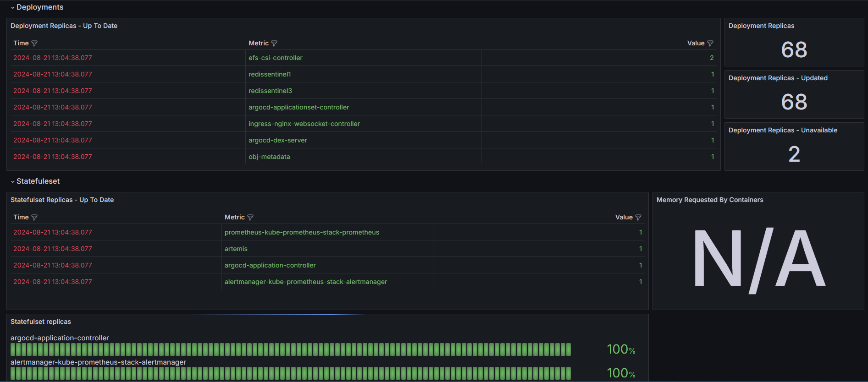
Task: Collapse the Deployments row chevron
Action: click(x=13, y=8)
